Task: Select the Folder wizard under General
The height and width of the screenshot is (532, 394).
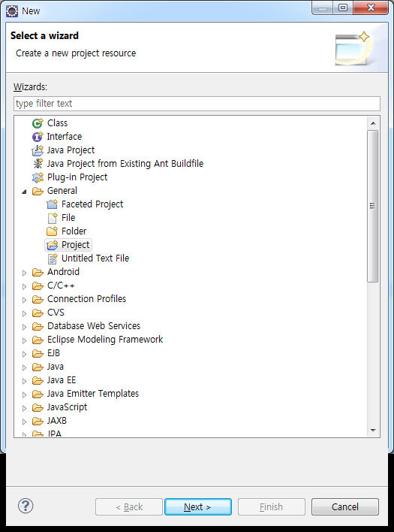Action: tap(74, 231)
